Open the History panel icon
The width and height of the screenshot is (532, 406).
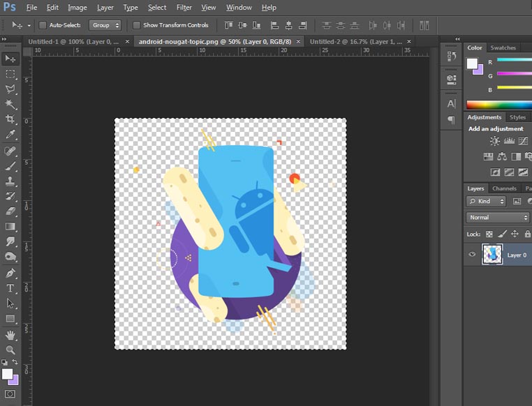tap(451, 57)
